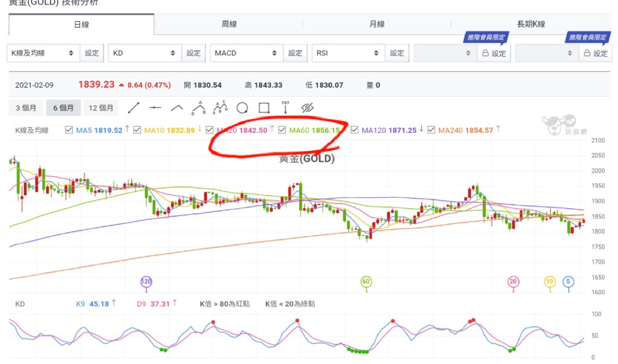This screenshot has width=618, height=364.
Task: Expand the RSI indicator dropdown
Action: tap(348, 53)
